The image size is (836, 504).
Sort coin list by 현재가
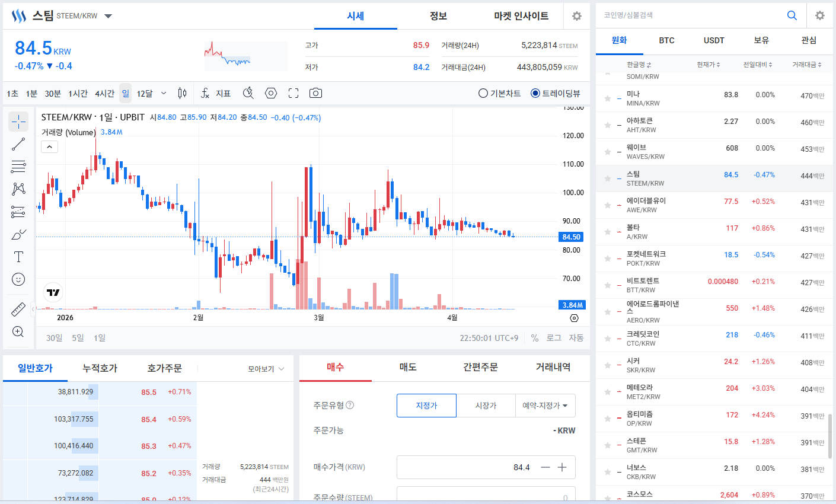point(708,64)
